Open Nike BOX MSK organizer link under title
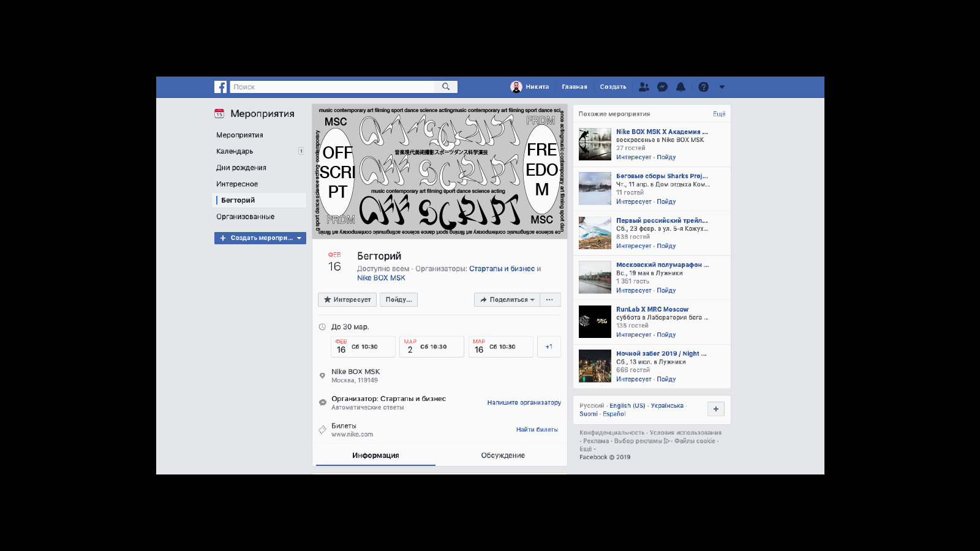 381,278
